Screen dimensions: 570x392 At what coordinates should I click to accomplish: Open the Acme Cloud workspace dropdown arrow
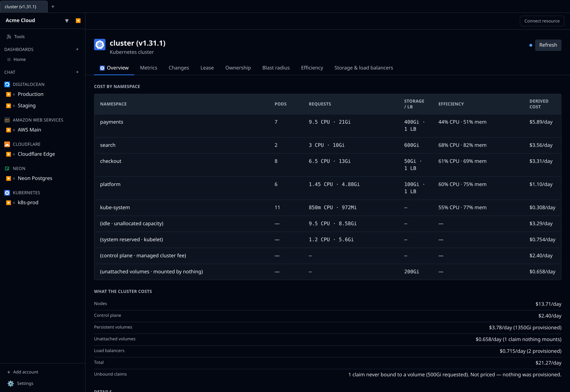[x=67, y=21]
